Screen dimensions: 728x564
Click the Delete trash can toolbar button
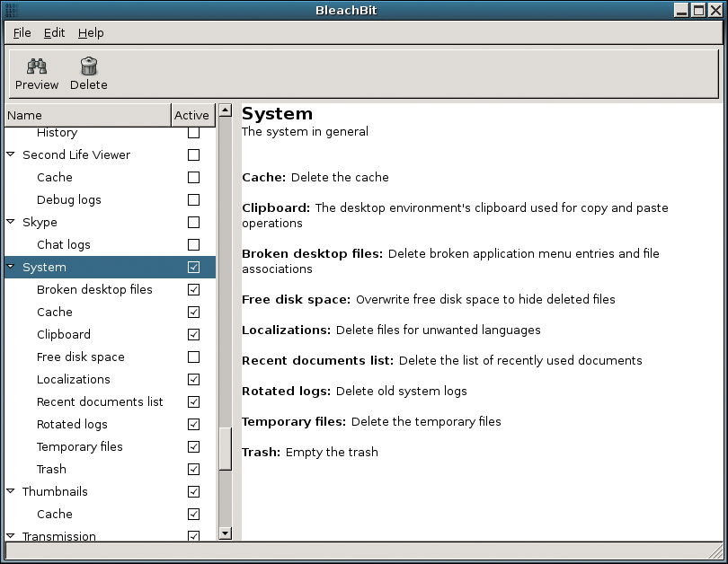pos(89,74)
